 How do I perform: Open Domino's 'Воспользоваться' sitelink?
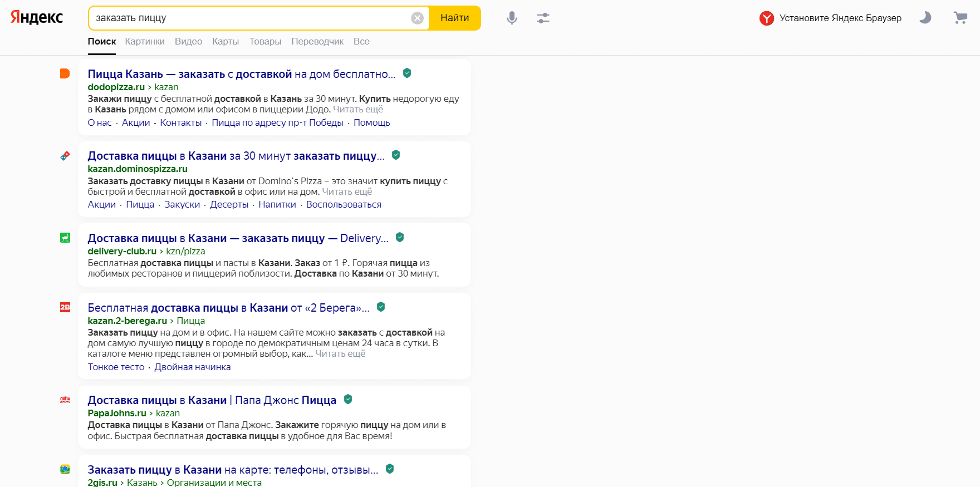(x=344, y=204)
